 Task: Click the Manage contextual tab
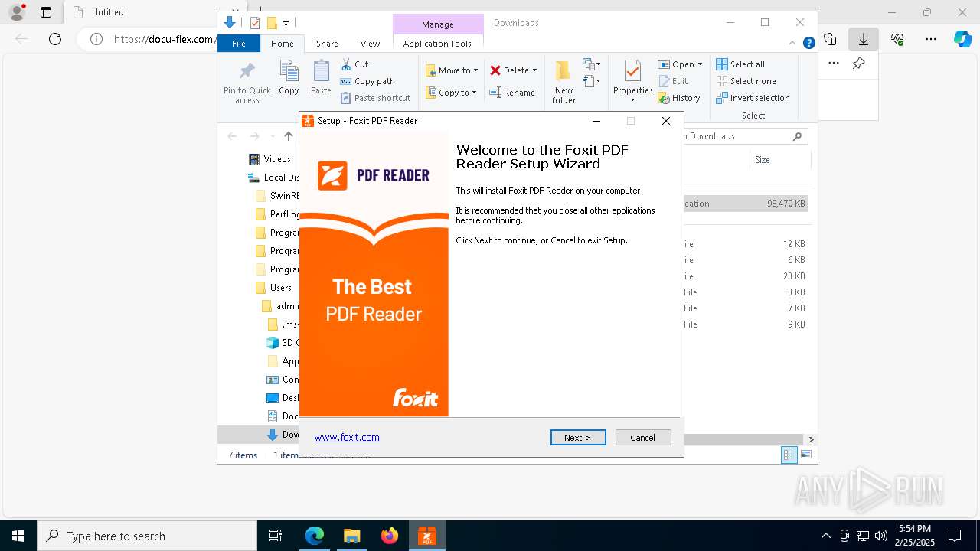pos(438,24)
